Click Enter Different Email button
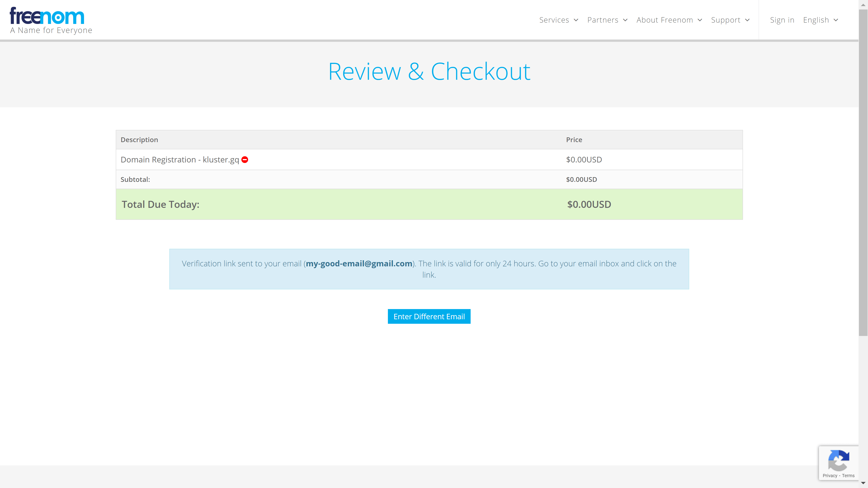This screenshot has height=488, width=868. point(429,317)
